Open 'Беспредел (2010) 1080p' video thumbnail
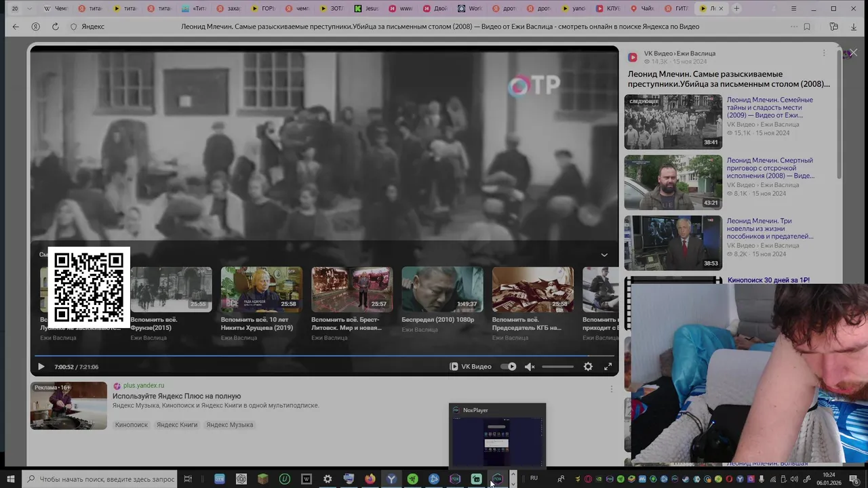This screenshot has width=868, height=488. [442, 289]
